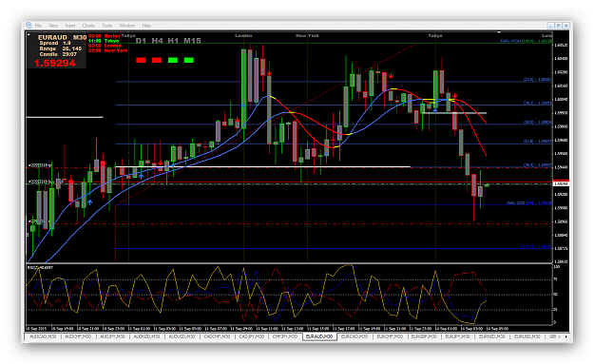This screenshot has height=364, width=594.
Task: Click the chart shift triangle marker at top
Action: tap(499, 32)
